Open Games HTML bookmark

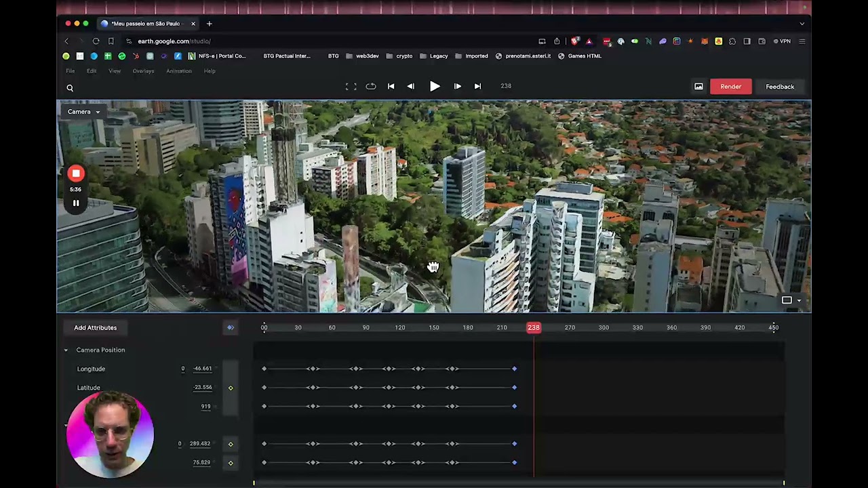[x=580, y=56]
